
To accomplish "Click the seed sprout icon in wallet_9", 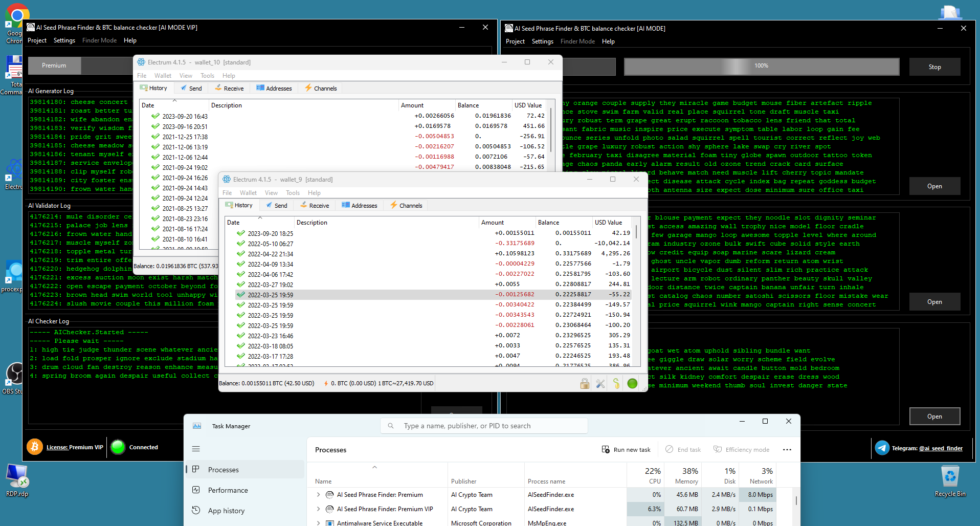I will pos(616,384).
